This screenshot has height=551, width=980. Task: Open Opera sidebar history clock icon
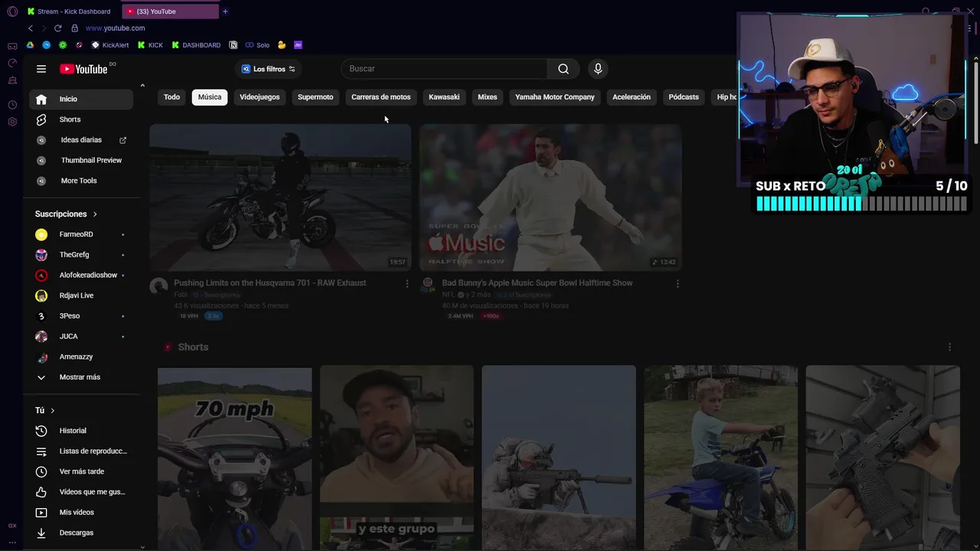(x=12, y=105)
